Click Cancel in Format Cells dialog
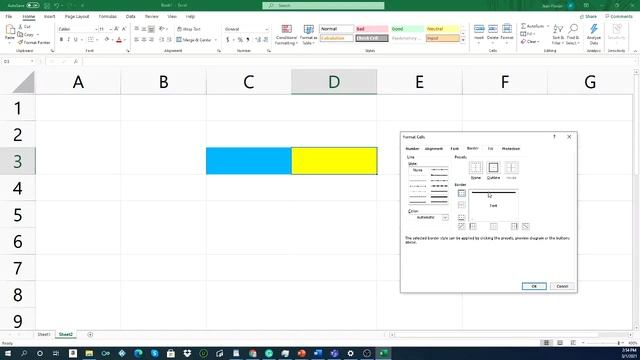This screenshot has height=360, width=640. 562,286
